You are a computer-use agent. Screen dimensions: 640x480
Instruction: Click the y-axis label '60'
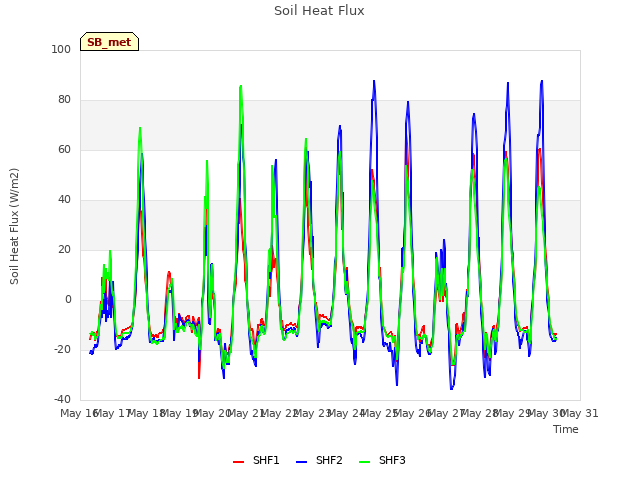pos(64,149)
